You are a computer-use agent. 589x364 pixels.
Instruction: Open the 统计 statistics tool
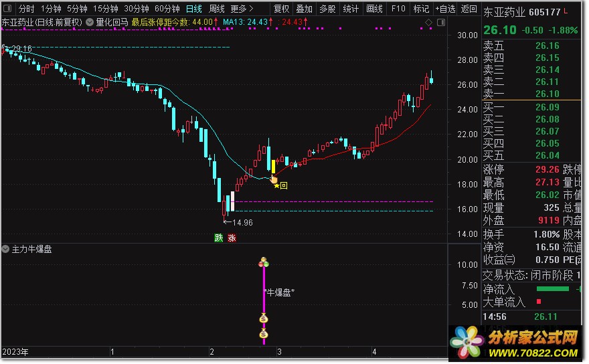pos(351,9)
